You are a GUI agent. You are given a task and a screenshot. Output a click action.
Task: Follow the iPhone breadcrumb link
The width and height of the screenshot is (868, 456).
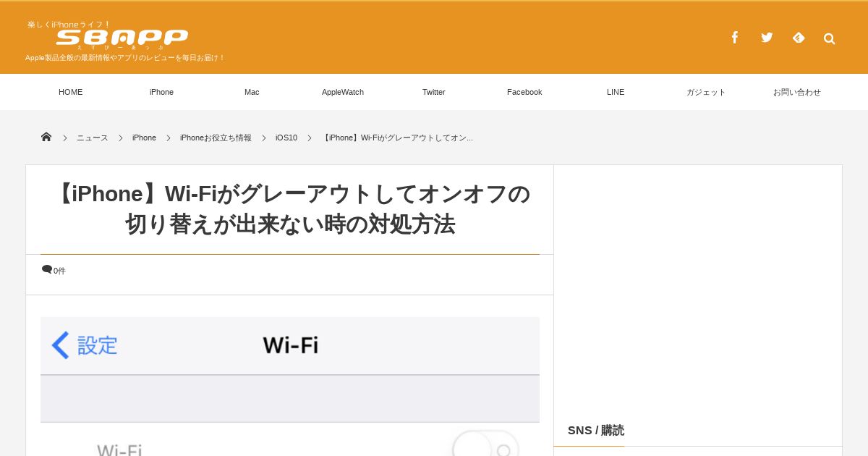coord(144,138)
